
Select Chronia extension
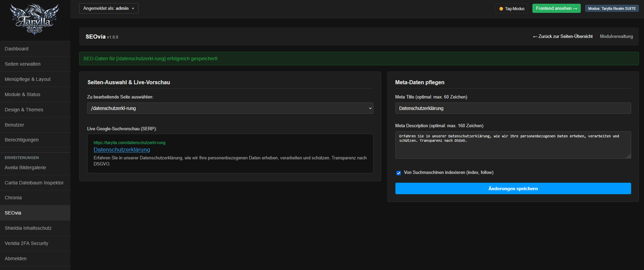click(35, 198)
